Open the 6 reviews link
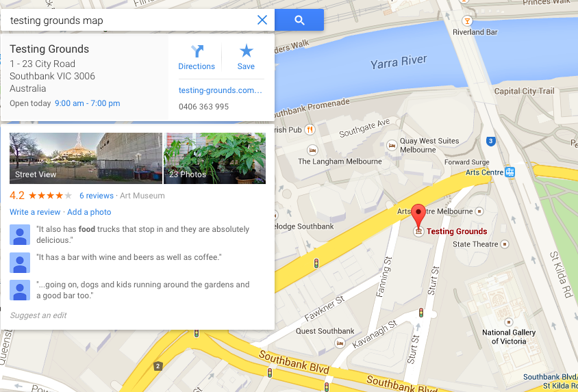 [x=97, y=196]
